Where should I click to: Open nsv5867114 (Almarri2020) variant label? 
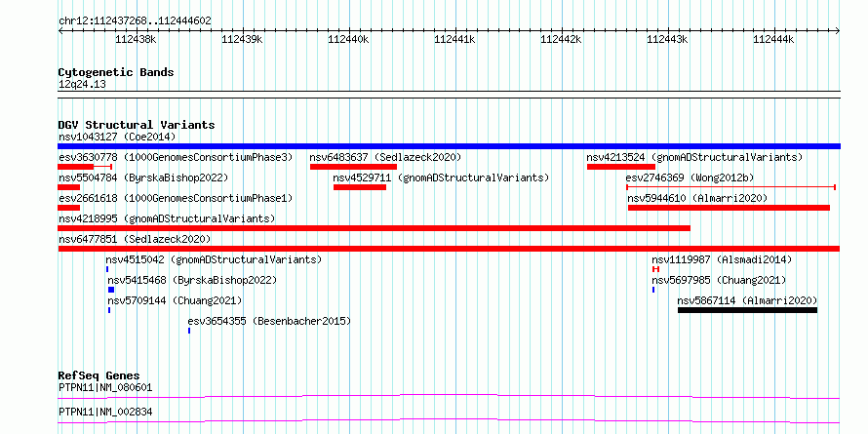pos(747,300)
